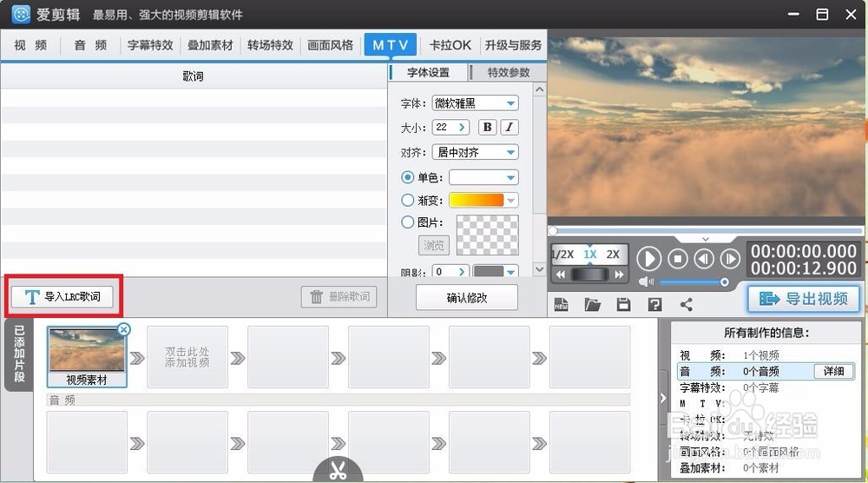Switch to the 音频 tab
The image size is (868, 483).
tap(90, 45)
